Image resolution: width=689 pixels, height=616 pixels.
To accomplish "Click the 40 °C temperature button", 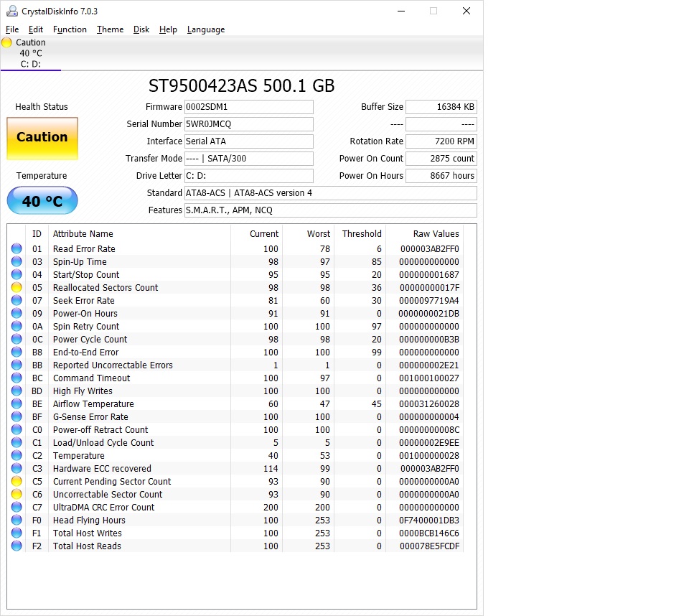I will pos(42,200).
